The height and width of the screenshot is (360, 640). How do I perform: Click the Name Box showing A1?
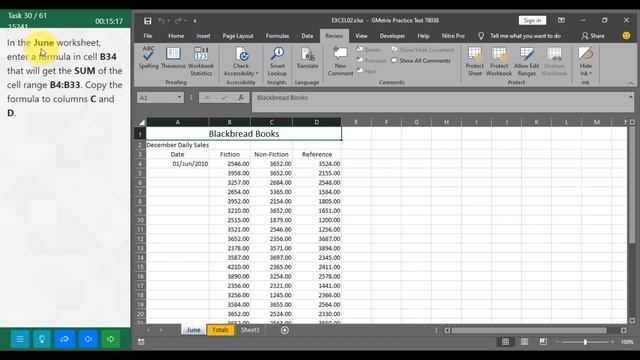tap(156, 98)
